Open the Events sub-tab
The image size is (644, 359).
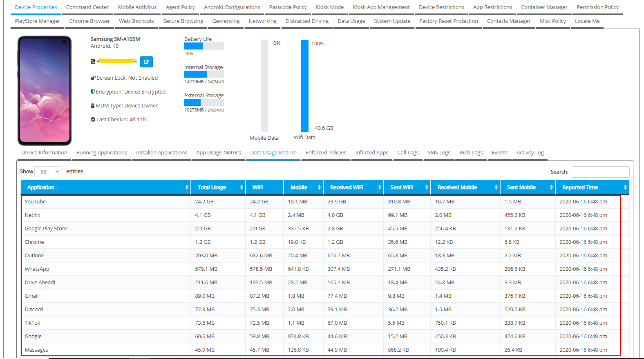click(x=500, y=153)
